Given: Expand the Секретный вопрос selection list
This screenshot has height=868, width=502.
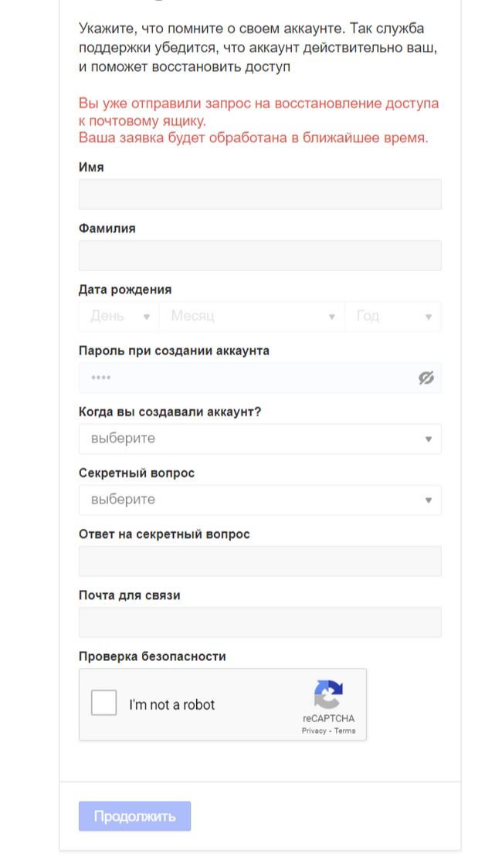Looking at the screenshot, I should tap(259, 500).
